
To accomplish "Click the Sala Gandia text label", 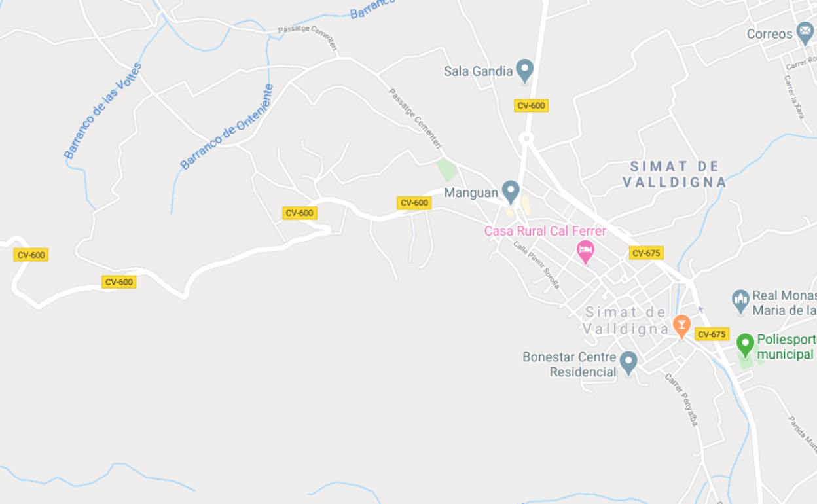I will coord(478,71).
